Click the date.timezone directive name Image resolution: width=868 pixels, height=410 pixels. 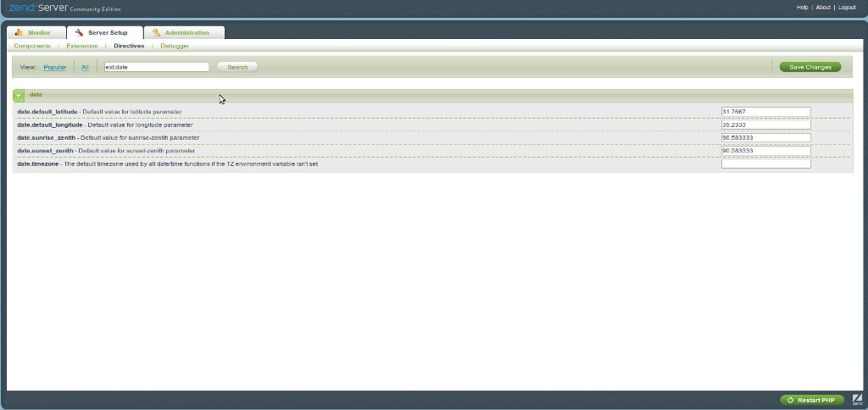pos(37,164)
